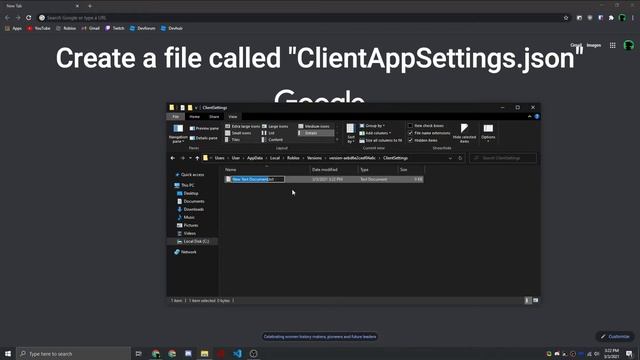Refresh the ClientSettings folder
Screen dimensions: 640x360
tap(460, 158)
